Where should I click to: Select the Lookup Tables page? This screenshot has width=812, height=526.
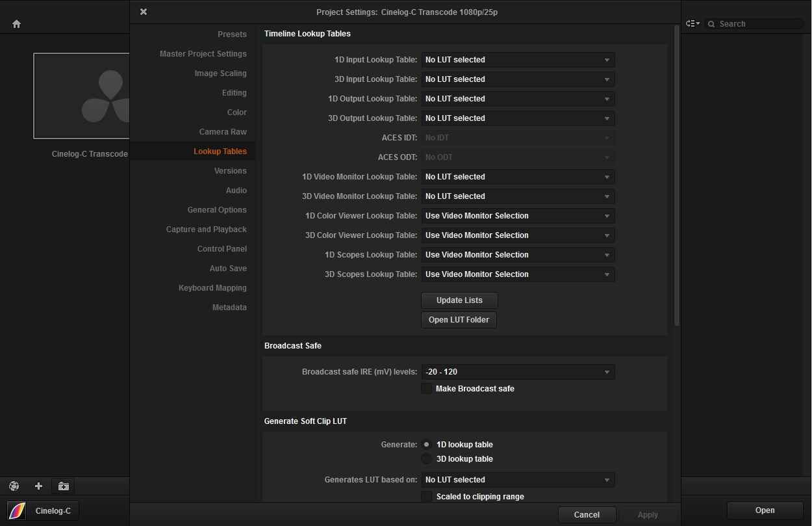point(220,151)
